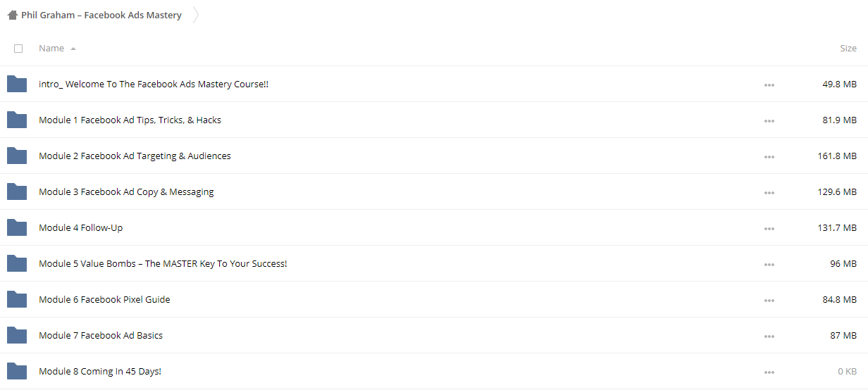Open more options for Module 8 row
The height and width of the screenshot is (390, 868).
point(769,372)
